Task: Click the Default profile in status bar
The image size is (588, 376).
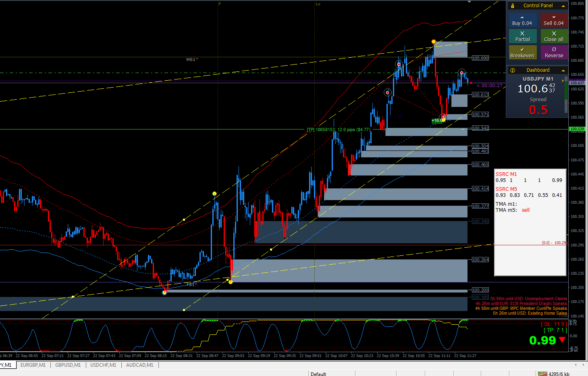Action: coord(318,374)
